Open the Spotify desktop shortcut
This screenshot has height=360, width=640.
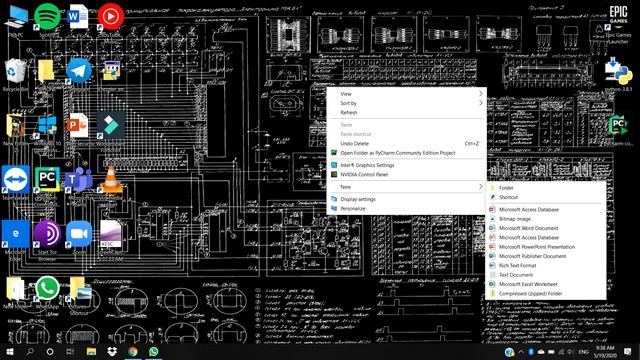(47, 17)
